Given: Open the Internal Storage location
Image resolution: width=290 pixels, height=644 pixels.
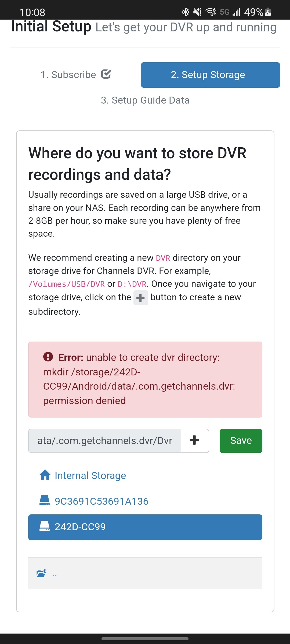Looking at the screenshot, I should pos(90,475).
